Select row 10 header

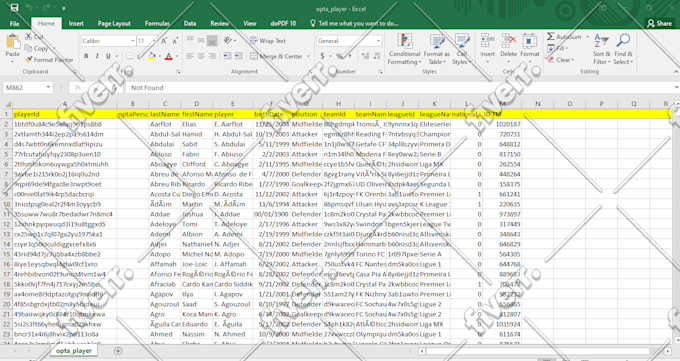coord(7,204)
